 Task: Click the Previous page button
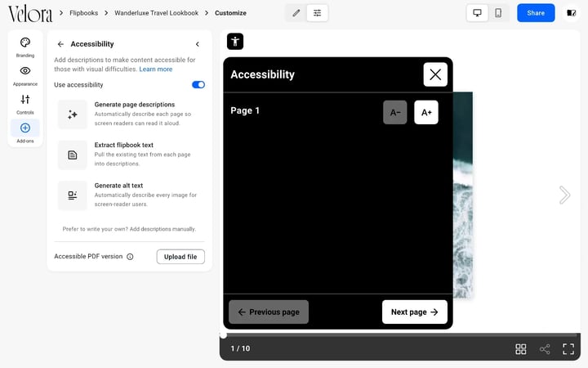point(269,312)
